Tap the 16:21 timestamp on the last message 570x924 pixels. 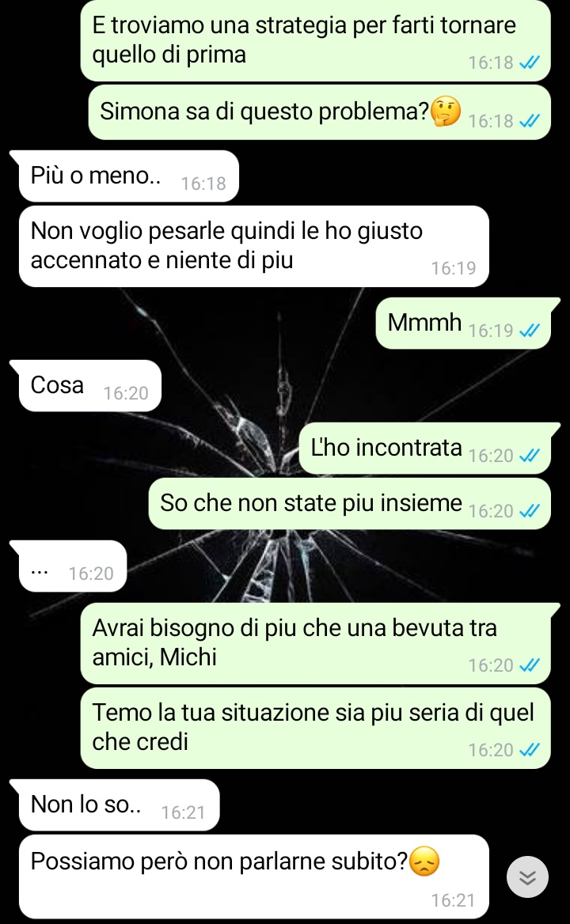(453, 899)
